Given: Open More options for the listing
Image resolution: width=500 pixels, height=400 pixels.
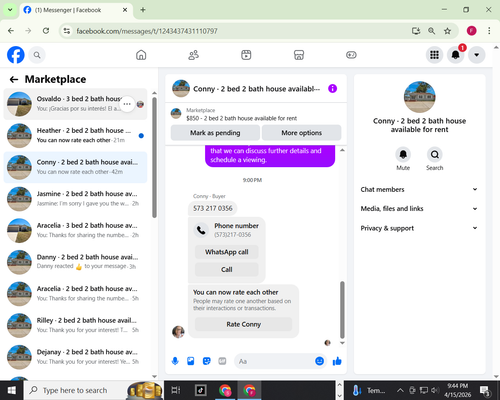Looking at the screenshot, I should pyautogui.click(x=302, y=133).
